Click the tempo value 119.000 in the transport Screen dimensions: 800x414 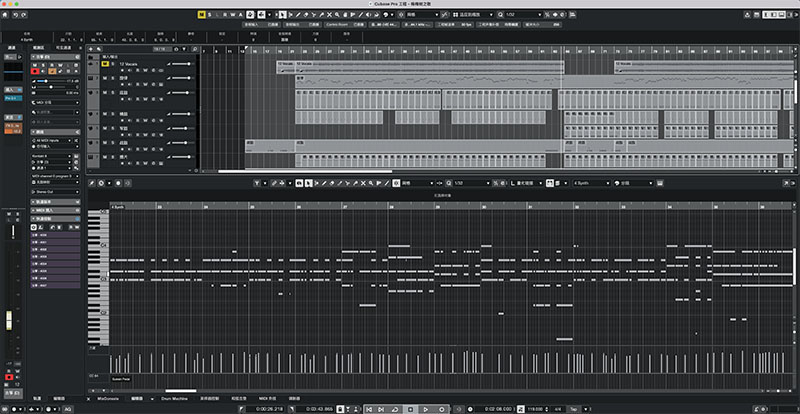coord(535,409)
